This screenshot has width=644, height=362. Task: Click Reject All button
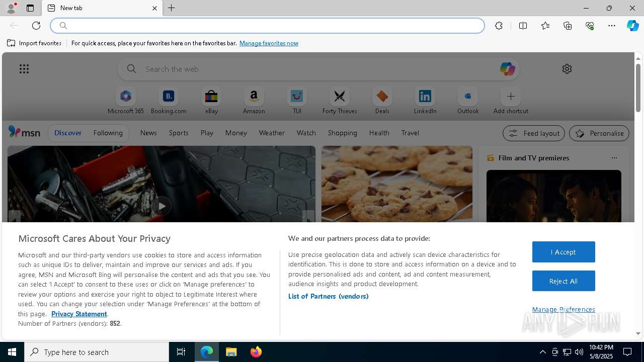[563, 281]
